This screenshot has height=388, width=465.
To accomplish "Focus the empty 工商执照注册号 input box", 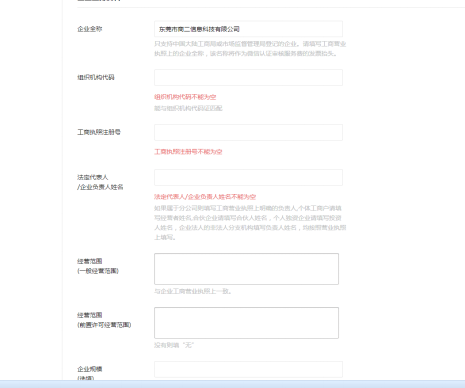I will click(x=248, y=132).
